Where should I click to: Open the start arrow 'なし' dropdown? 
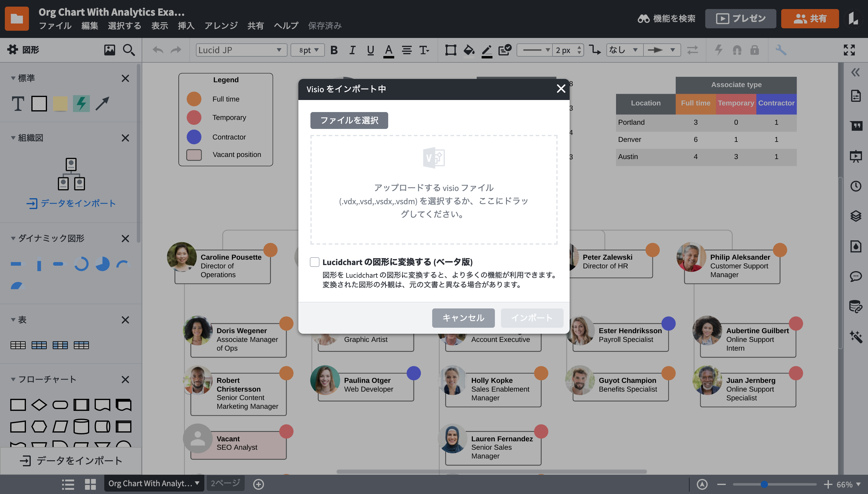point(624,50)
